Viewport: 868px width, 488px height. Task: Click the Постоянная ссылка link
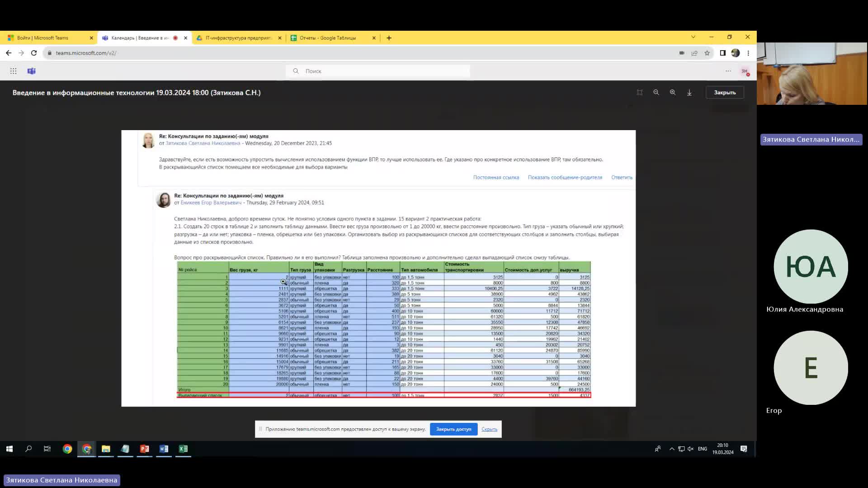click(496, 178)
